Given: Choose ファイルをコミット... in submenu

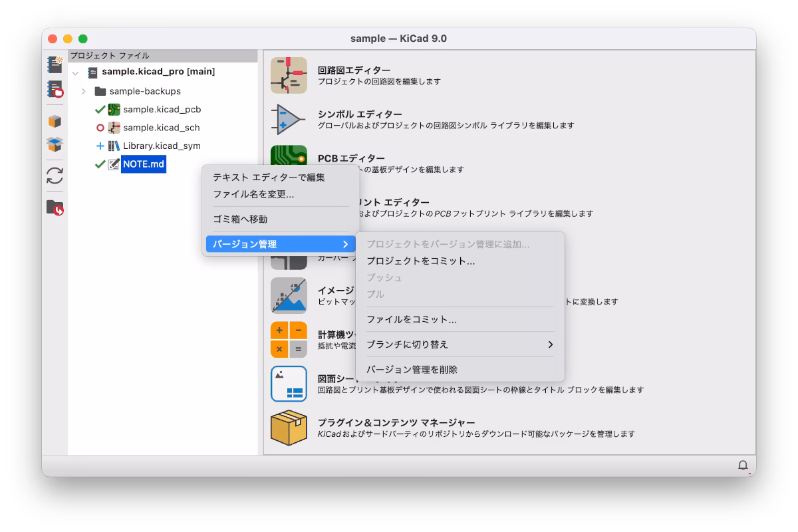Looking at the screenshot, I should point(412,319).
